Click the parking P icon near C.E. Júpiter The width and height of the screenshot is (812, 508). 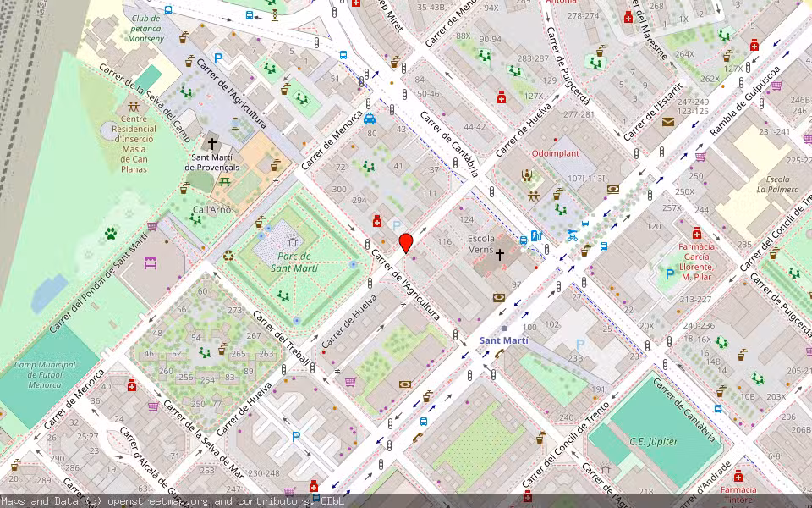579,344
